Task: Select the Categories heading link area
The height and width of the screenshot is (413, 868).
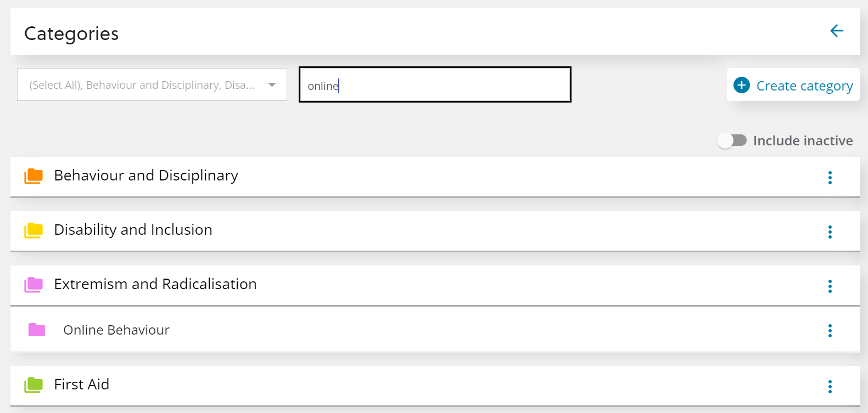Action: (x=71, y=33)
